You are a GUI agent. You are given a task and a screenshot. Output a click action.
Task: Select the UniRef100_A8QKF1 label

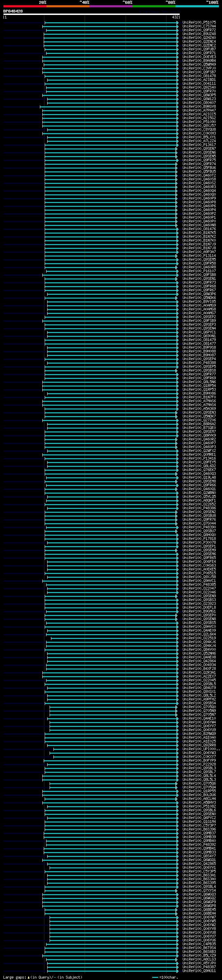pos(199,501)
